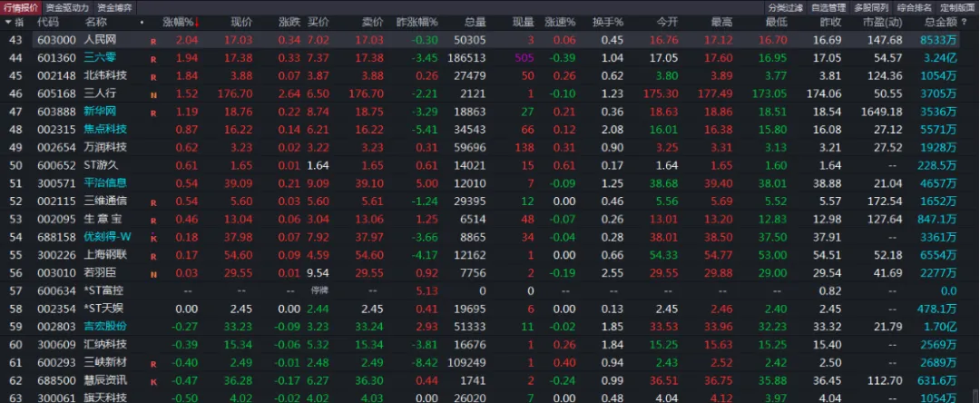980x403 pixels.
Task: Select stock 北纬科技
Action: 105,75
